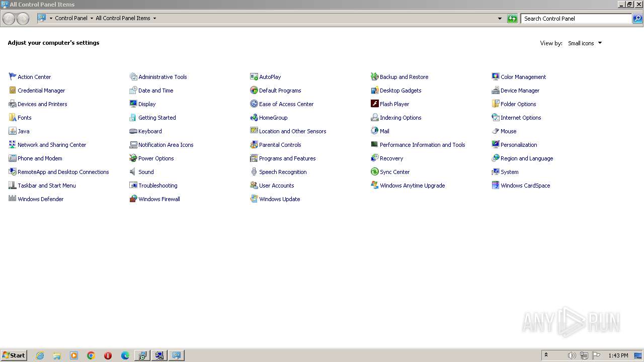The width and height of the screenshot is (644, 362).
Task: Expand the arrow after Control Panel breadcrumb
Action: (x=92, y=19)
